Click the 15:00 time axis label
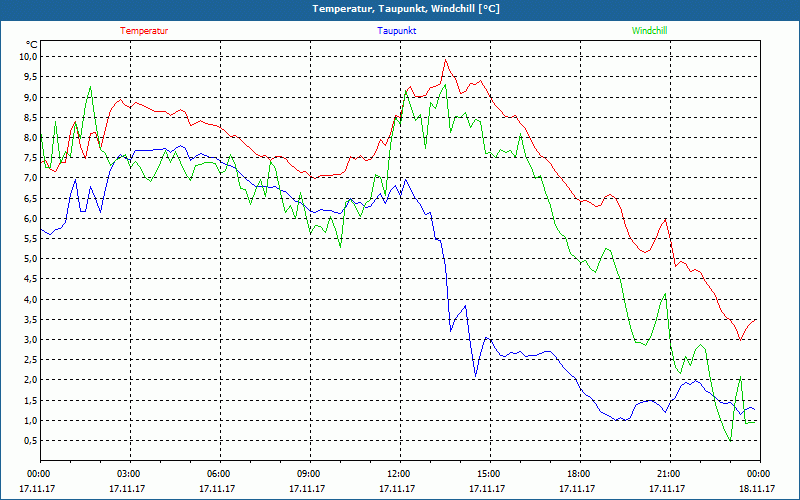Viewport: 800px width, 500px height. pyautogui.click(x=489, y=474)
